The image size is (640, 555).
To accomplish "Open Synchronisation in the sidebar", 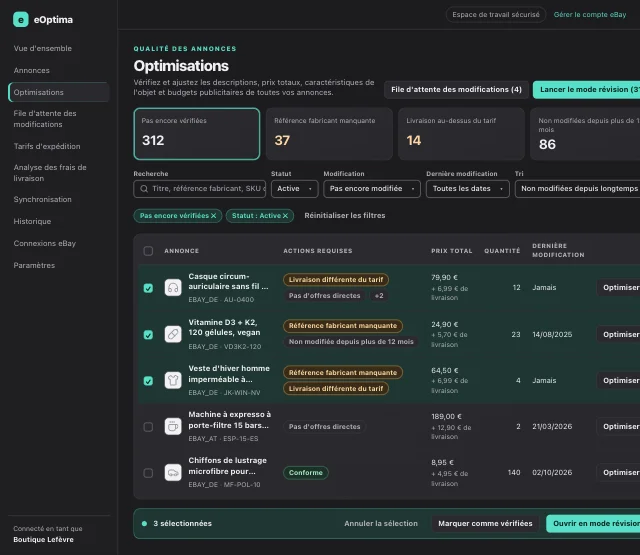I will click(42, 199).
